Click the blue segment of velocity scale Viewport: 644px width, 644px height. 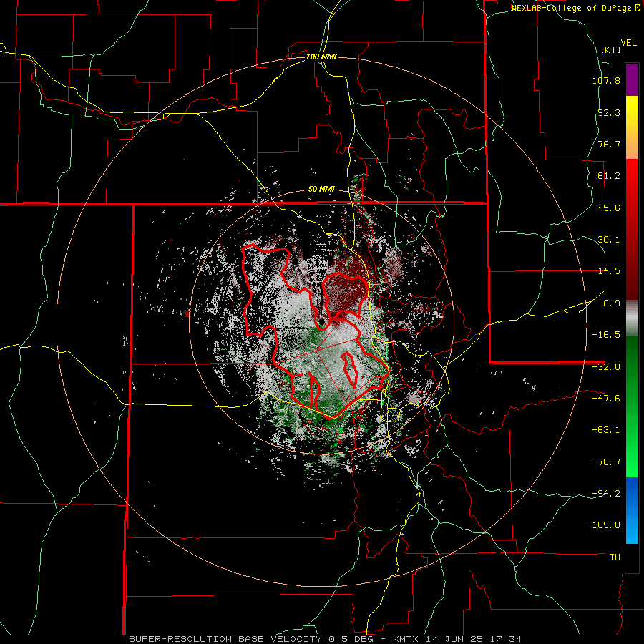[632, 510]
